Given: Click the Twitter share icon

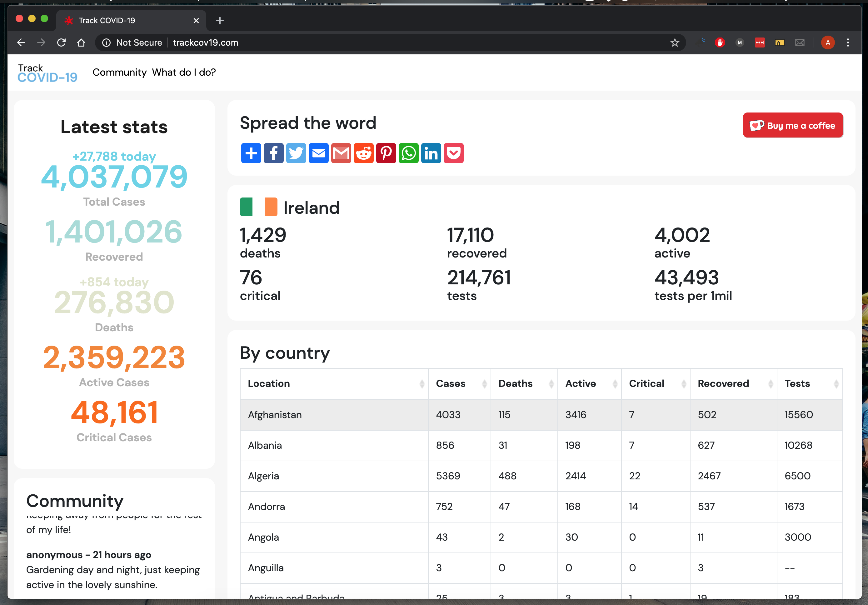Looking at the screenshot, I should click(x=296, y=153).
